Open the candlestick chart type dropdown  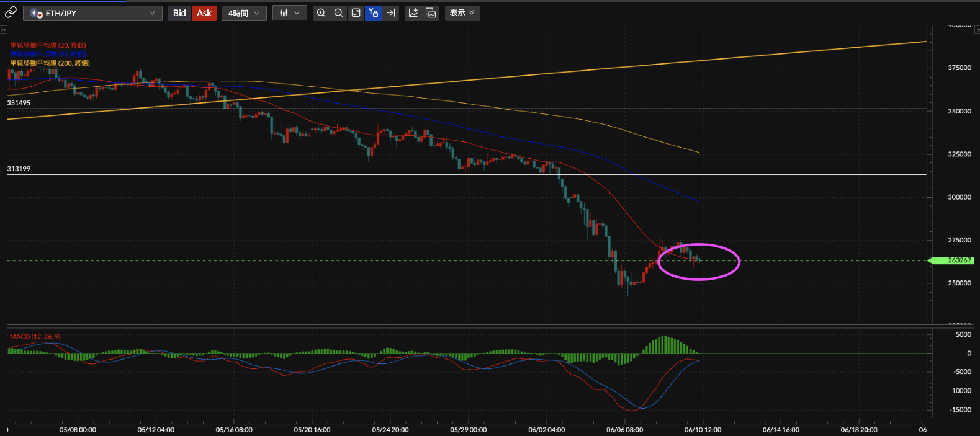(289, 13)
